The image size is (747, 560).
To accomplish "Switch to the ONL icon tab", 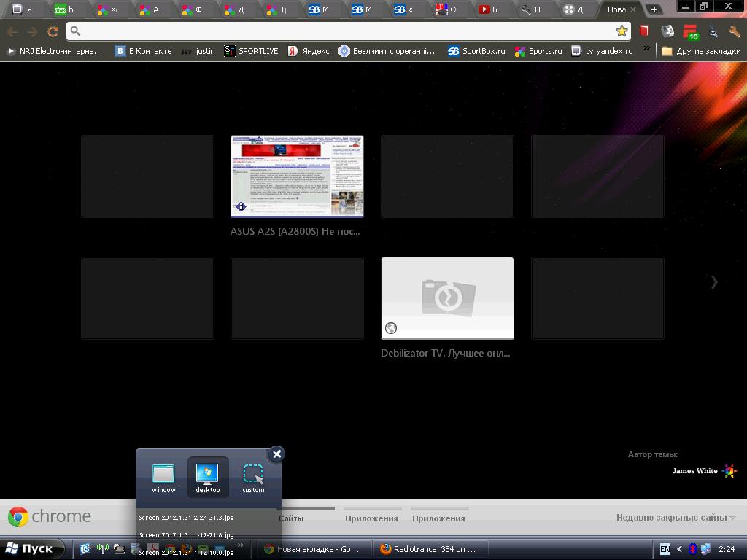I will tap(447, 9).
